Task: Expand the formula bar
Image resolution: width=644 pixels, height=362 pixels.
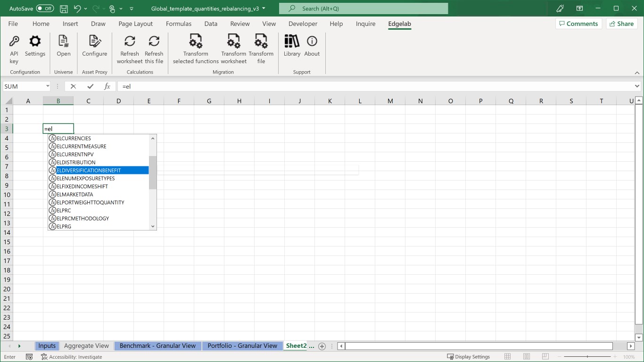Action: pos(637,86)
